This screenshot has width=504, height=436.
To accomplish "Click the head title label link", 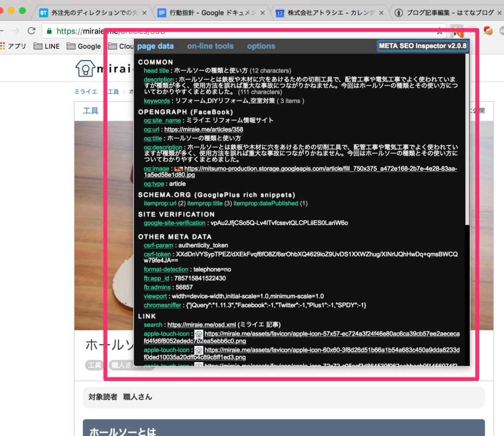I will (156, 71).
